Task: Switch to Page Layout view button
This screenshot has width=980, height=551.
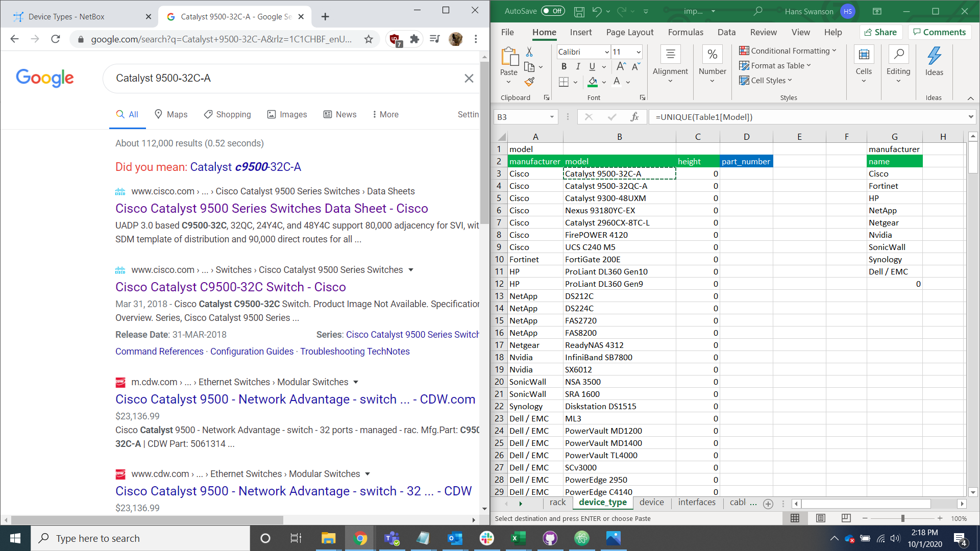Action: click(820, 518)
